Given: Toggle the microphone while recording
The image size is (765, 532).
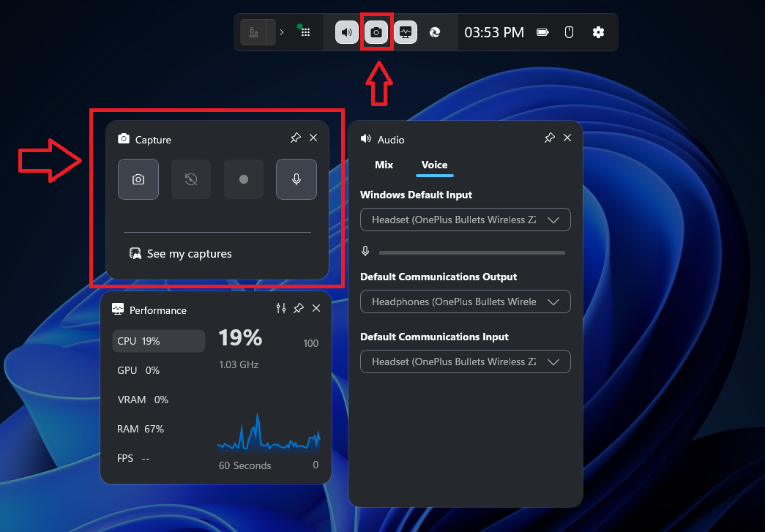Looking at the screenshot, I should tap(296, 179).
